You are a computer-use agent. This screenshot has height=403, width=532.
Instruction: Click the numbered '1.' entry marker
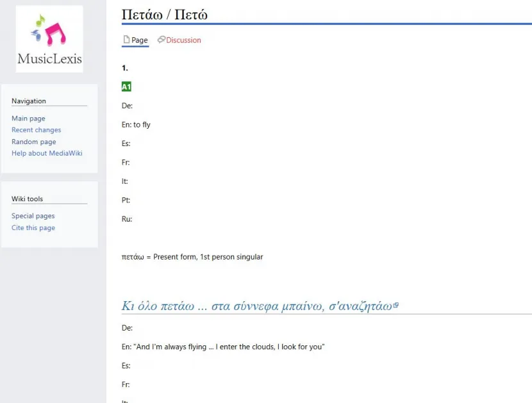coord(125,68)
